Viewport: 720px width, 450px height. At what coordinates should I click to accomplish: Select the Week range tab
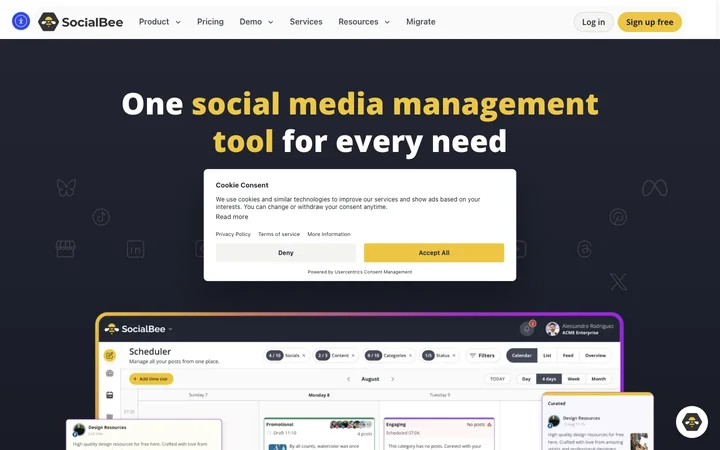pyautogui.click(x=574, y=379)
